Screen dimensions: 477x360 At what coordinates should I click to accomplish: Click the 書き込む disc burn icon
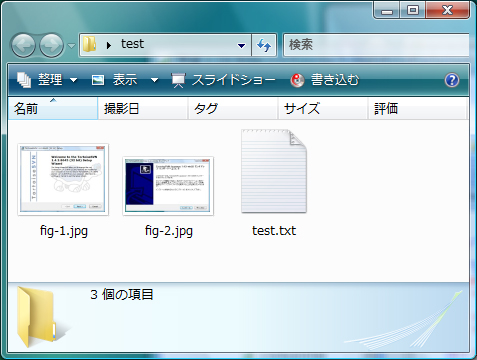pyautogui.click(x=297, y=80)
